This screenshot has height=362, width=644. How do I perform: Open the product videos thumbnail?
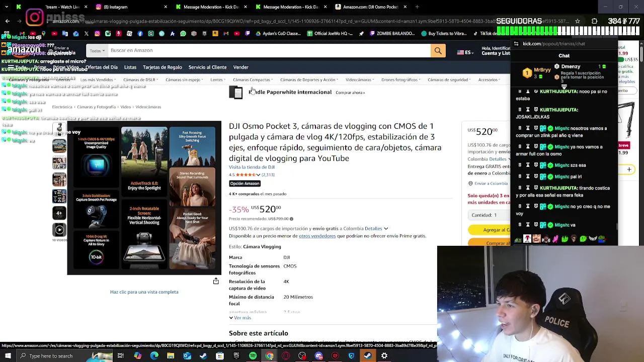59,230
